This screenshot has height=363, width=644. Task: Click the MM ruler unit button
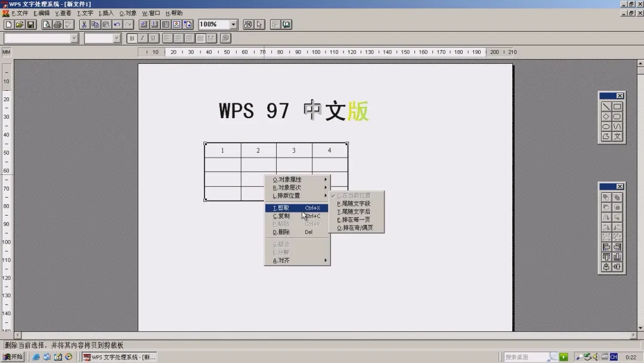click(x=7, y=52)
